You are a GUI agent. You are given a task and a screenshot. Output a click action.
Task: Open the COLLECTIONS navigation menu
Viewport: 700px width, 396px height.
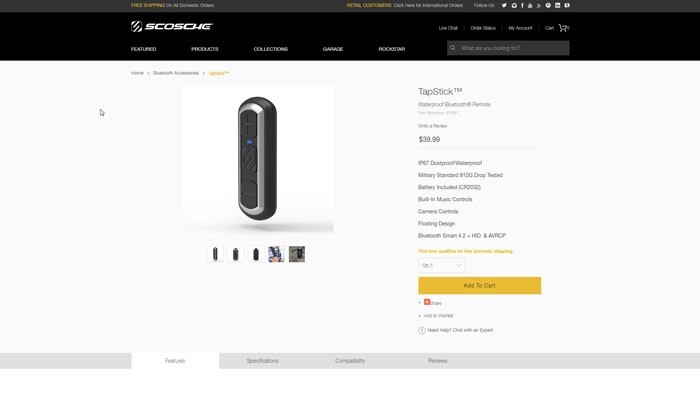point(271,49)
